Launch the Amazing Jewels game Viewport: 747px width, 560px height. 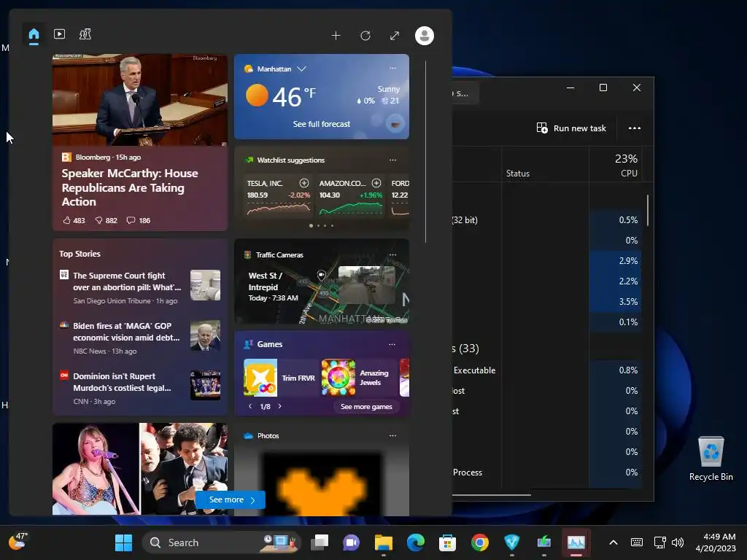click(x=356, y=378)
